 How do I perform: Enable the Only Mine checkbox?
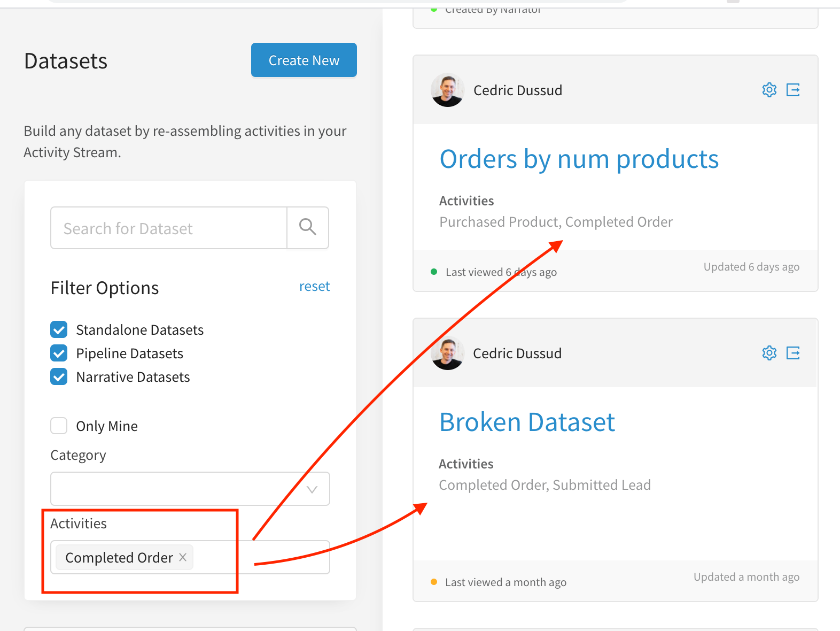point(59,426)
